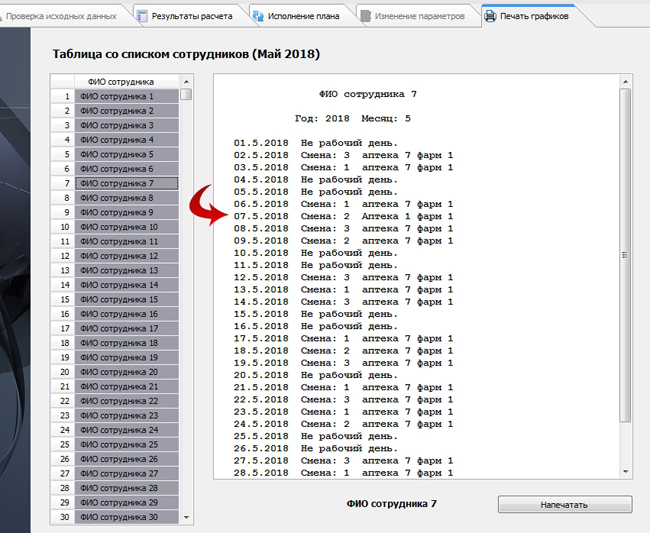Click the employee list scroll down arrow
Image resolution: width=650 pixels, height=533 pixels.
pos(187,517)
